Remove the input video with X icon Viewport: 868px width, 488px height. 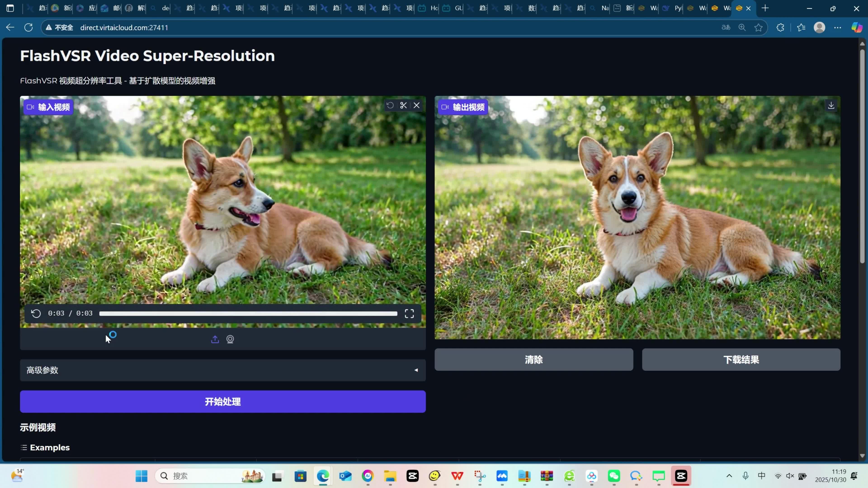416,106
